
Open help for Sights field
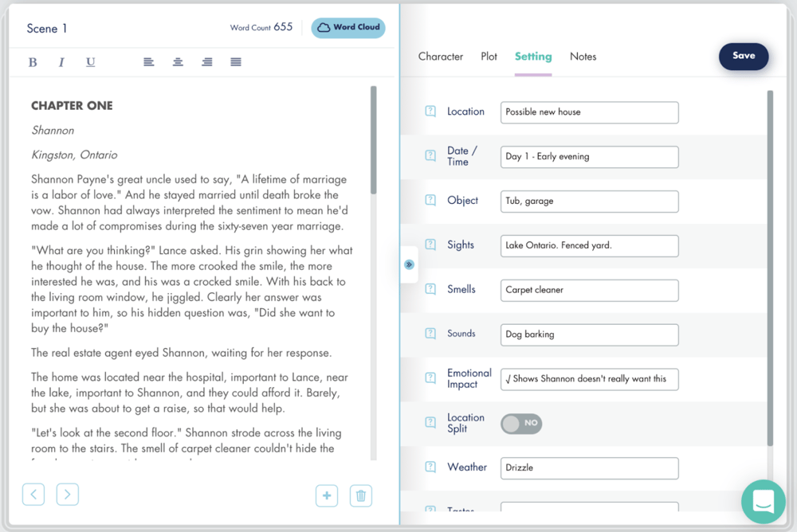click(x=430, y=244)
